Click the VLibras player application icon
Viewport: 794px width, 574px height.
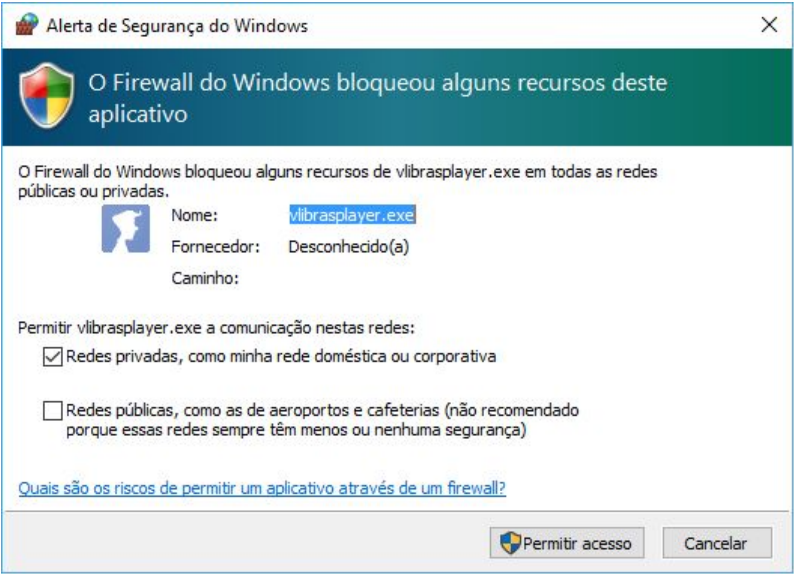(126, 229)
